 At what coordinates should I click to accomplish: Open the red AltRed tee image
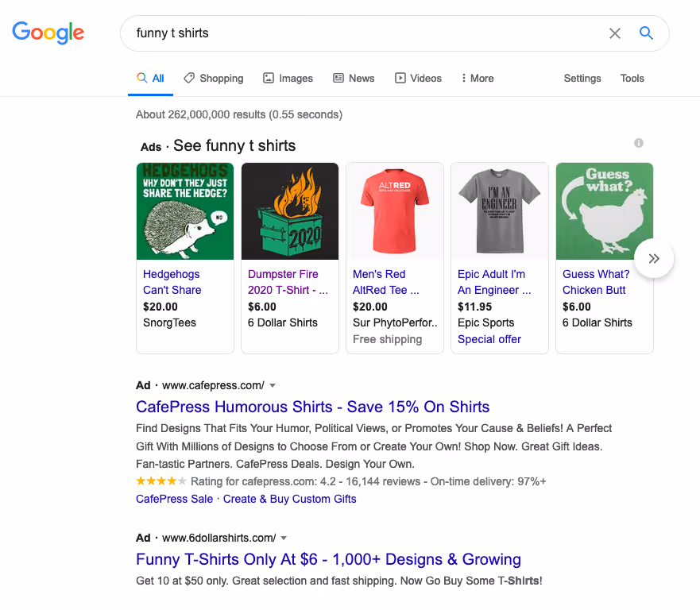click(x=395, y=211)
